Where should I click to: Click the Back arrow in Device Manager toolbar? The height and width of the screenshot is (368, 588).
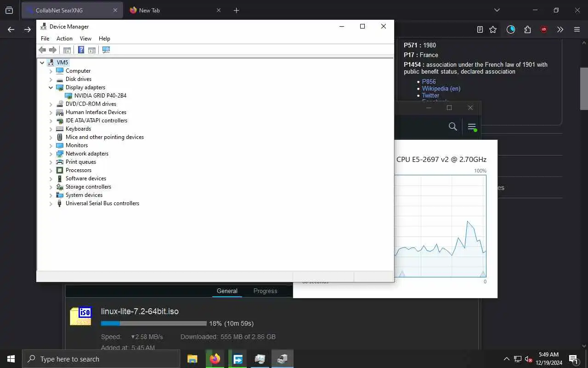click(42, 50)
